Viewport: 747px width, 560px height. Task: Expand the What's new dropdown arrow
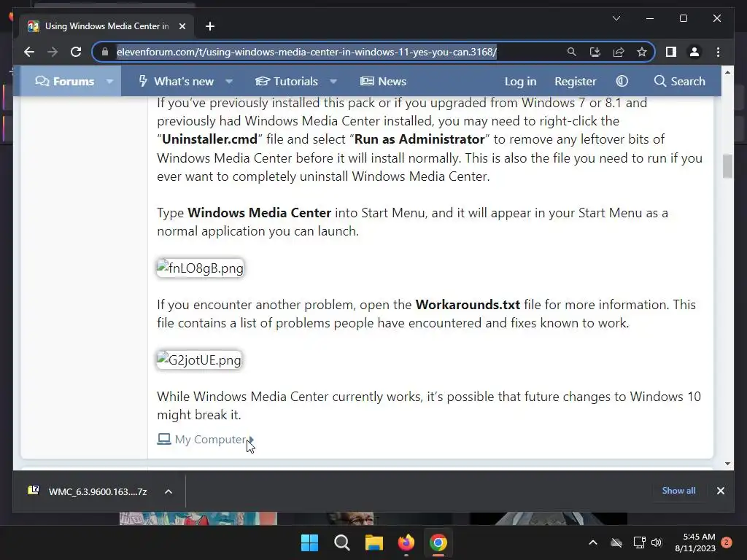tap(229, 82)
